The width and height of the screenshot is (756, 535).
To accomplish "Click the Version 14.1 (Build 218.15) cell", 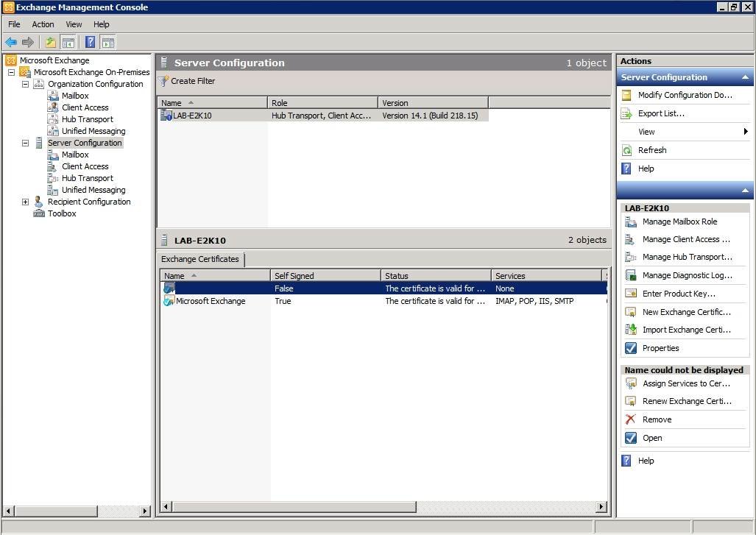I will 430,116.
